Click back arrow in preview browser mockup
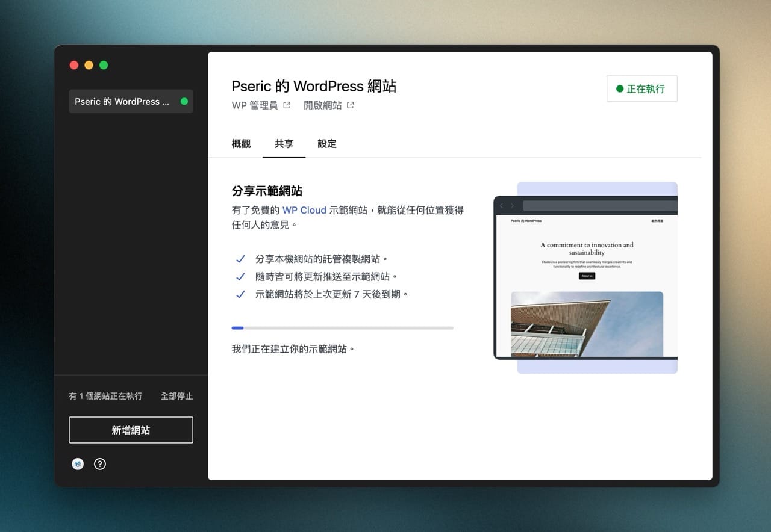771x532 pixels. (x=502, y=206)
